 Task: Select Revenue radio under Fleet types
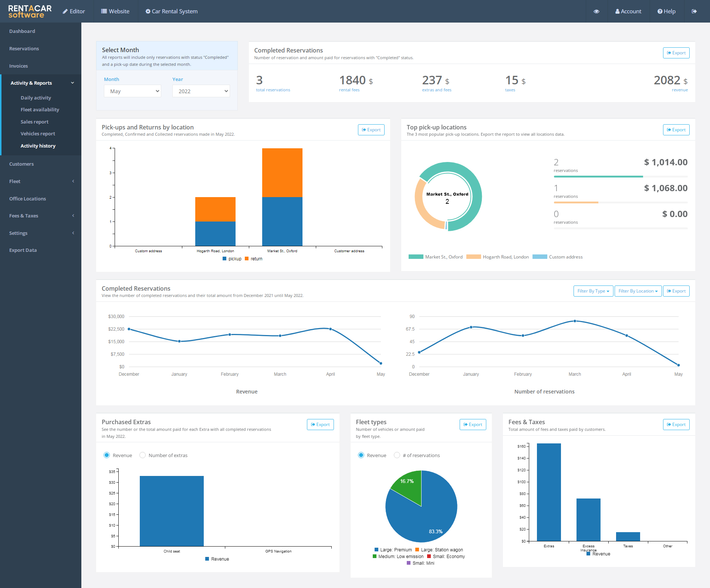coord(361,455)
